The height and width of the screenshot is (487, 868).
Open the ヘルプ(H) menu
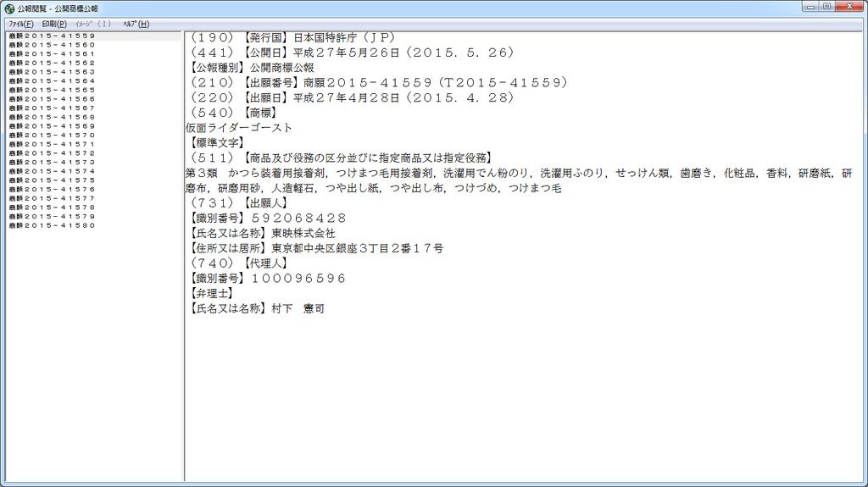coord(136,24)
